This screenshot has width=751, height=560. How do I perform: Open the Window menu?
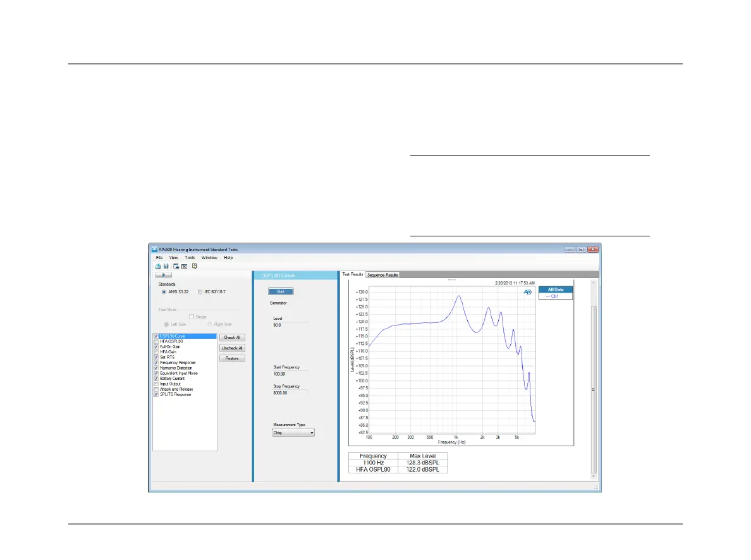pos(209,258)
